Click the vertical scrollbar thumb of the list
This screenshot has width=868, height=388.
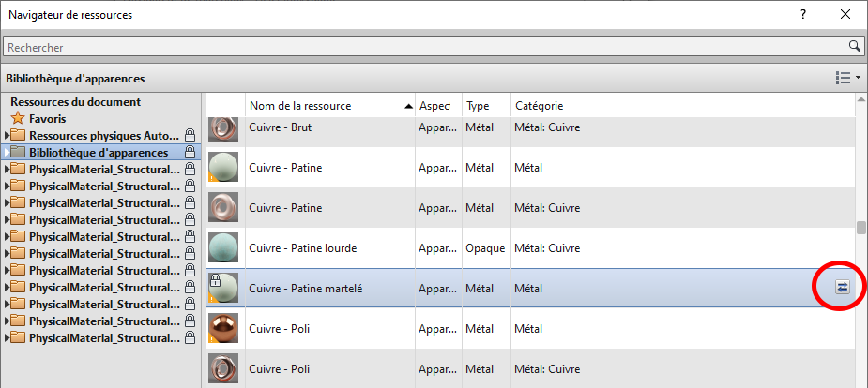pos(860,228)
